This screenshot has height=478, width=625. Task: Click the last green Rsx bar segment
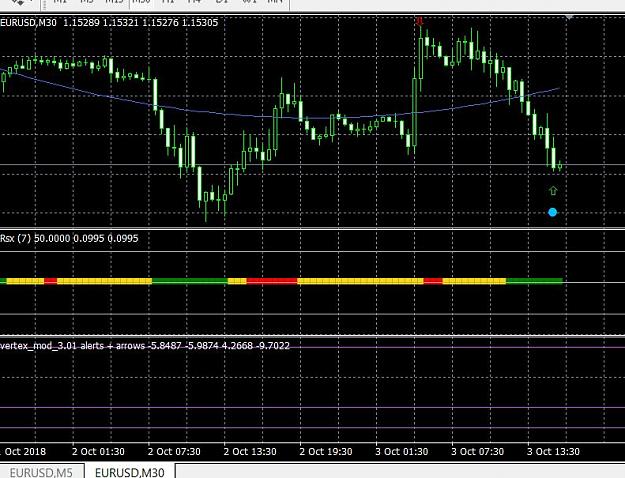point(534,281)
